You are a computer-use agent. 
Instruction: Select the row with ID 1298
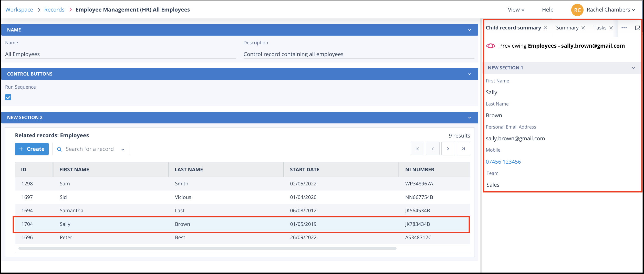coord(243,184)
